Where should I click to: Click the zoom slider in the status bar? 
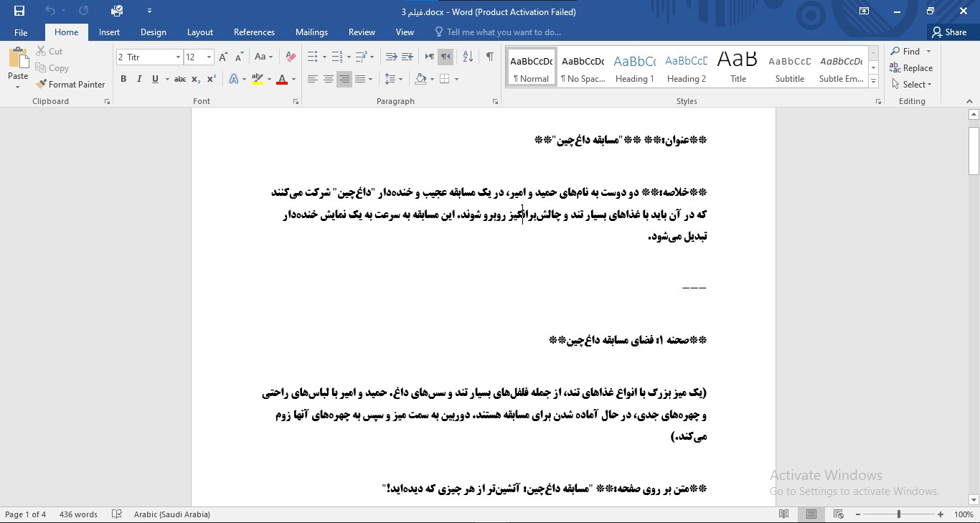coord(899,514)
